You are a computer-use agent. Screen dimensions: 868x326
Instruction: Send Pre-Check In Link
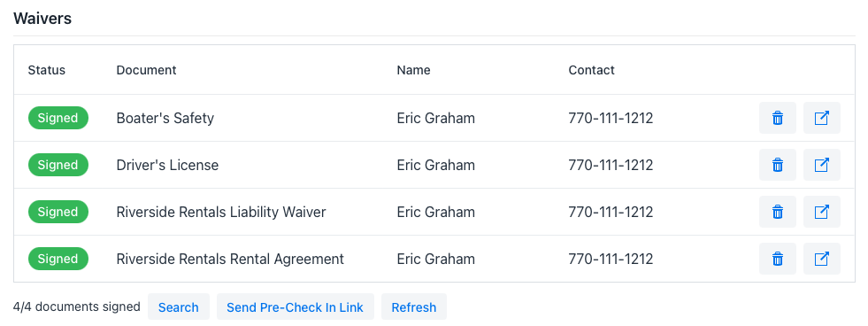(x=295, y=307)
